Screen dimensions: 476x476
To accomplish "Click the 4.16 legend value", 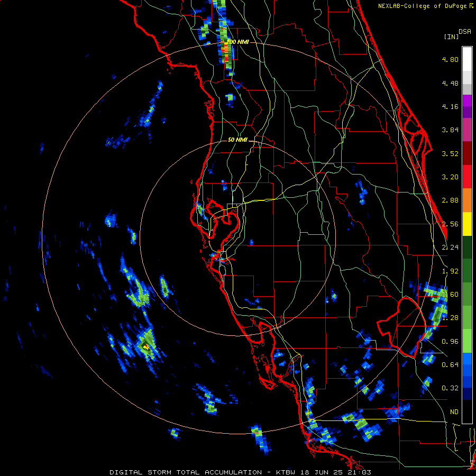I will tap(450, 106).
